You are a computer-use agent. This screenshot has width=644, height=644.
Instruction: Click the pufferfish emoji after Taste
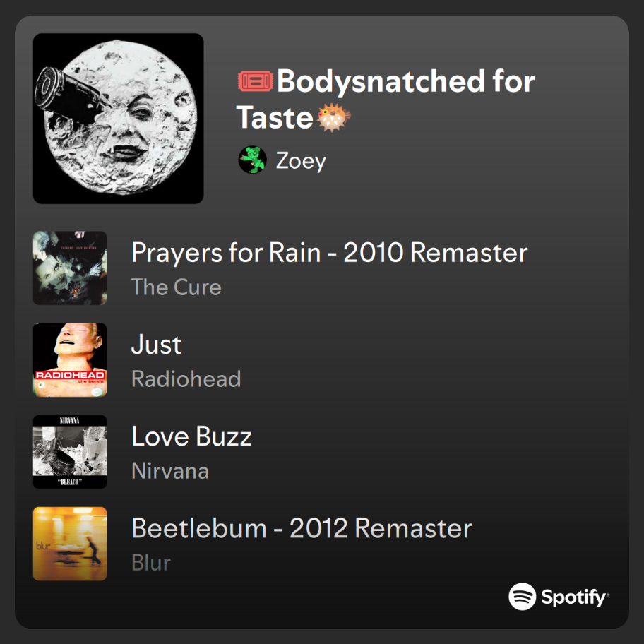point(333,117)
